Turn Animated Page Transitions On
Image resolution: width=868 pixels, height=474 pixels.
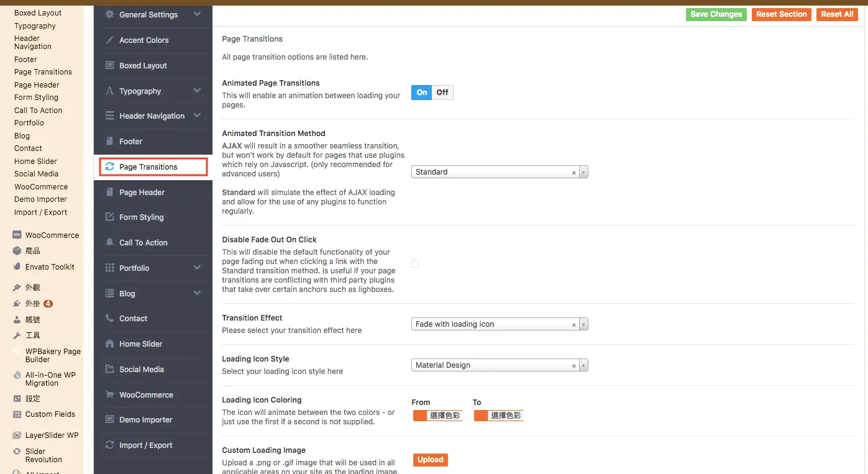422,93
